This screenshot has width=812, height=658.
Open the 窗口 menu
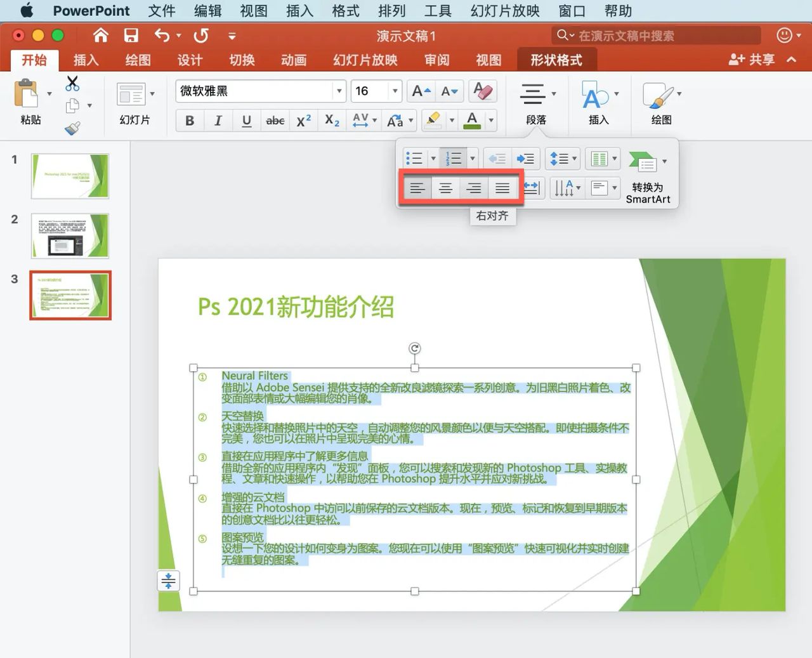pos(572,11)
